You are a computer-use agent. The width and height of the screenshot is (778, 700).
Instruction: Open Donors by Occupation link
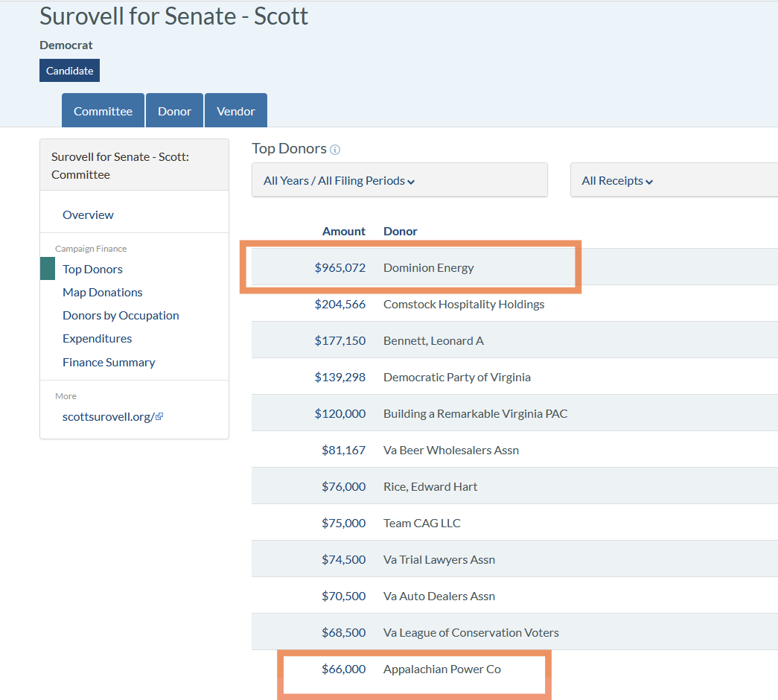pos(121,316)
